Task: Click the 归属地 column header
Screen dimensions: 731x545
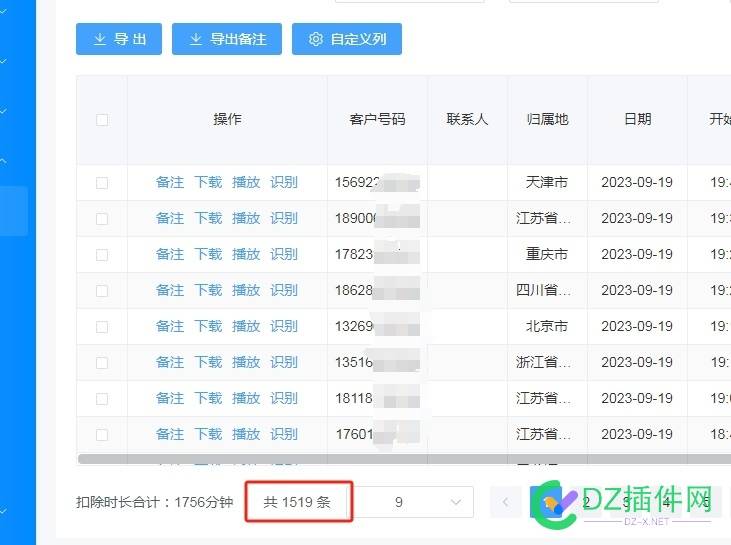Action: click(x=547, y=119)
